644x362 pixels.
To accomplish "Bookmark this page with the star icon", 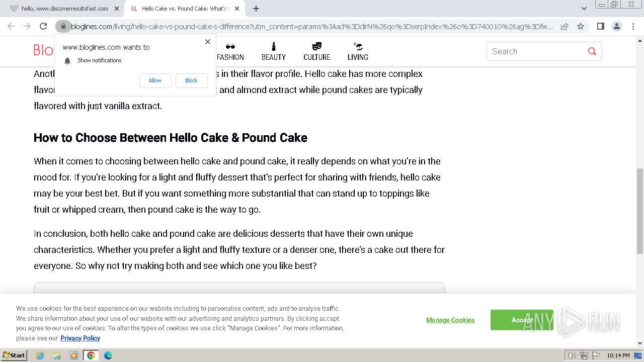I will tap(581, 26).
